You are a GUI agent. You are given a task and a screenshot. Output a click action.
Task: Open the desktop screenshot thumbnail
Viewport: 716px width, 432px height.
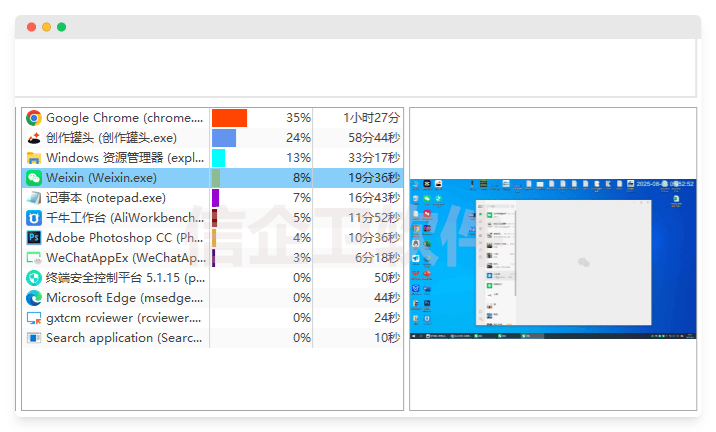pos(553,260)
